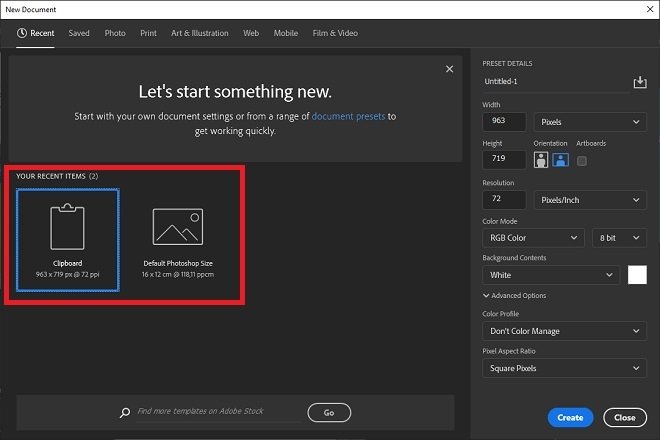The width and height of the screenshot is (660, 440).
Task: Select portrait orientation icon
Action: click(541, 160)
